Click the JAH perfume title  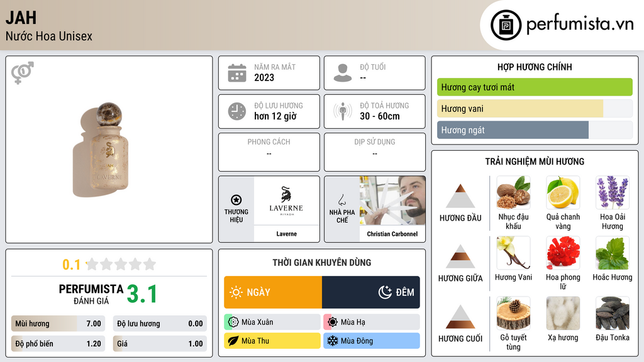click(21, 18)
